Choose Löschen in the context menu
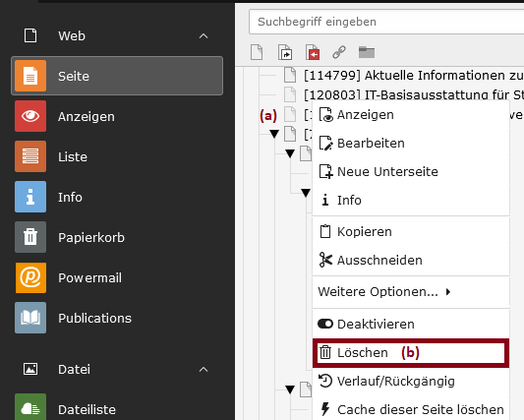 tap(411, 353)
